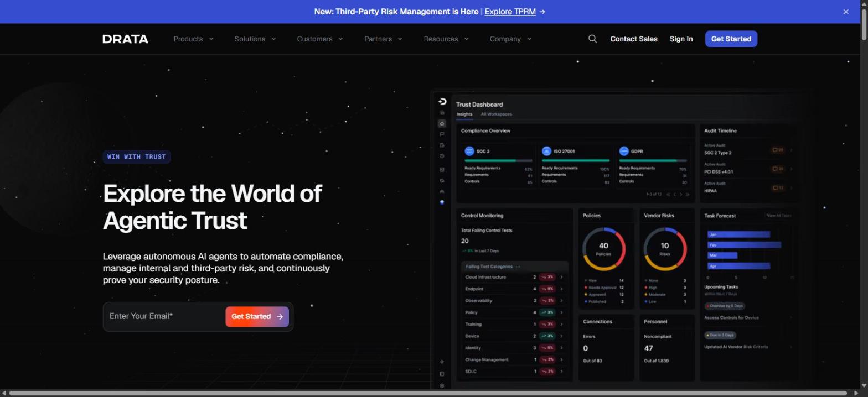Open the comment badge for SOC 2 Type 2 audit
The width and height of the screenshot is (868, 397).
tap(778, 150)
